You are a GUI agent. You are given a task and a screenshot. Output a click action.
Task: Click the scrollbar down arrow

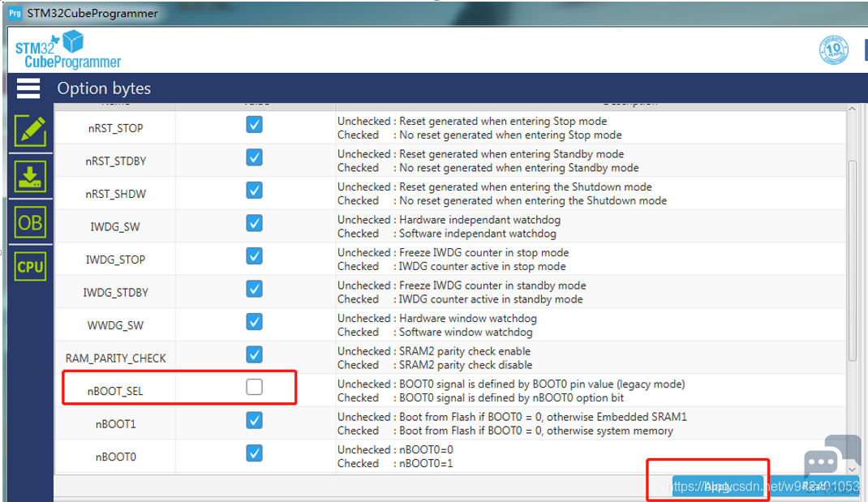click(853, 469)
